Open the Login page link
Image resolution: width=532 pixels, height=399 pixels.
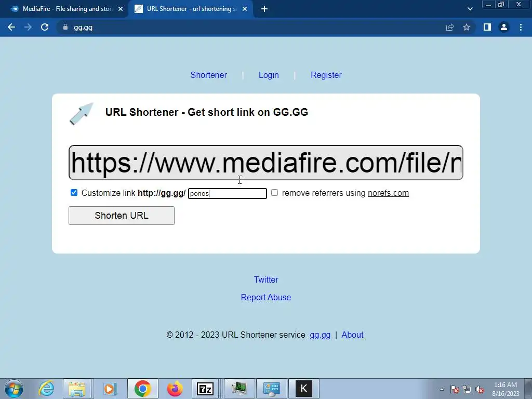coord(269,75)
